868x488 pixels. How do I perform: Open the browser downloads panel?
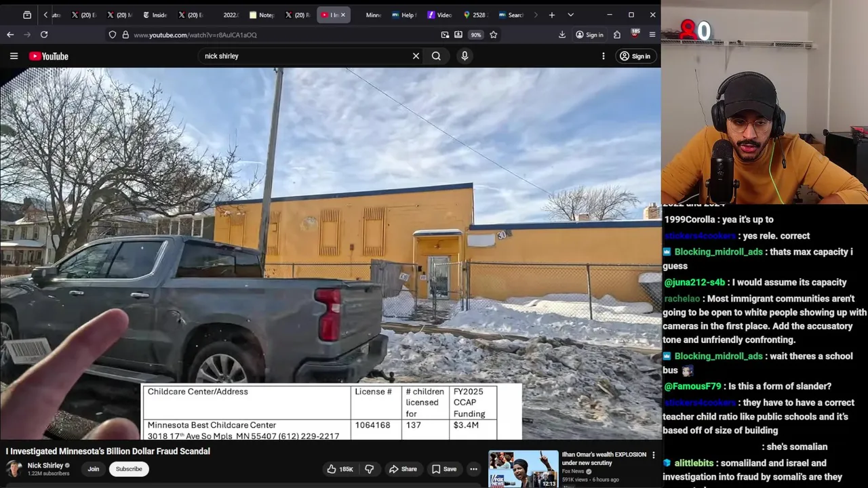coord(562,35)
